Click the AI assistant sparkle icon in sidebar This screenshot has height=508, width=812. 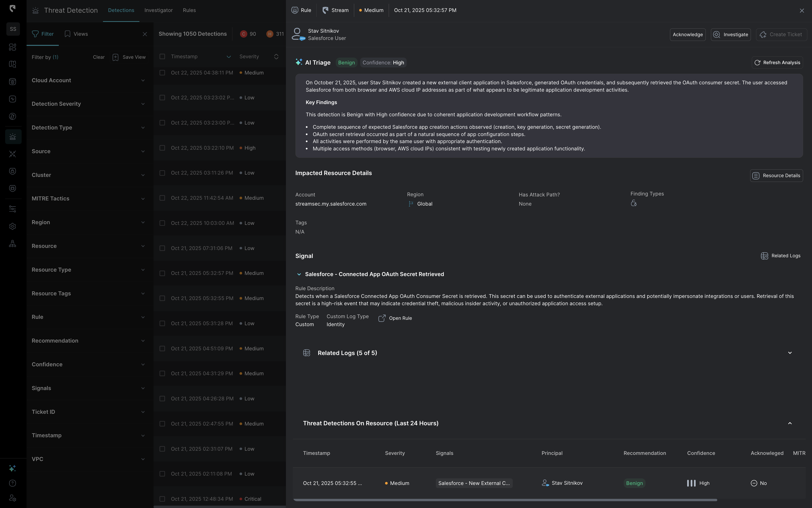tap(12, 468)
